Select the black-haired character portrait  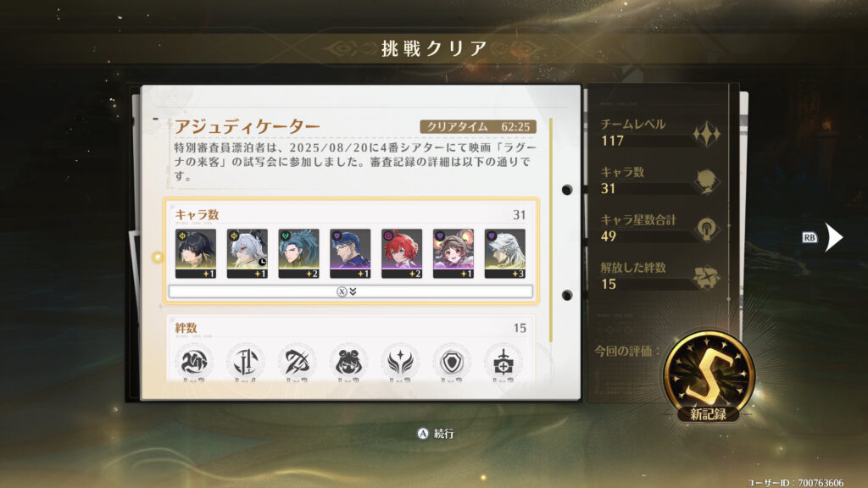pyautogui.click(x=196, y=253)
